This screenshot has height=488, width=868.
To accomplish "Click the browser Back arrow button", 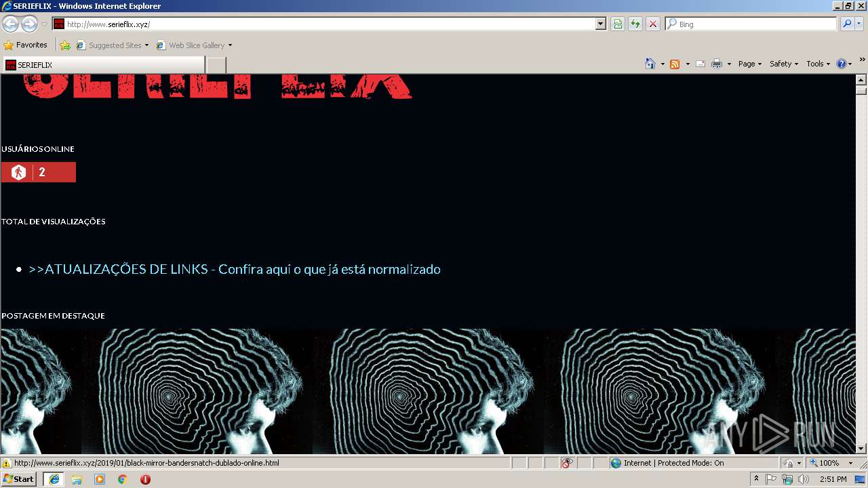I will tap(10, 24).
